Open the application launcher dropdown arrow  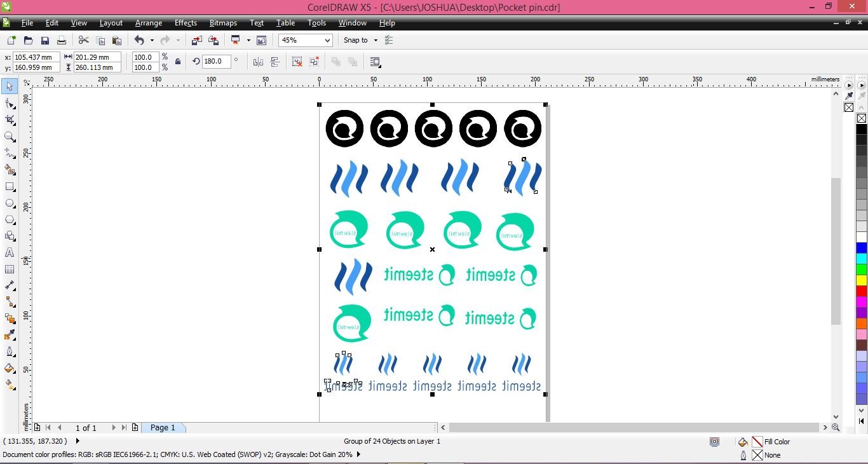point(248,40)
